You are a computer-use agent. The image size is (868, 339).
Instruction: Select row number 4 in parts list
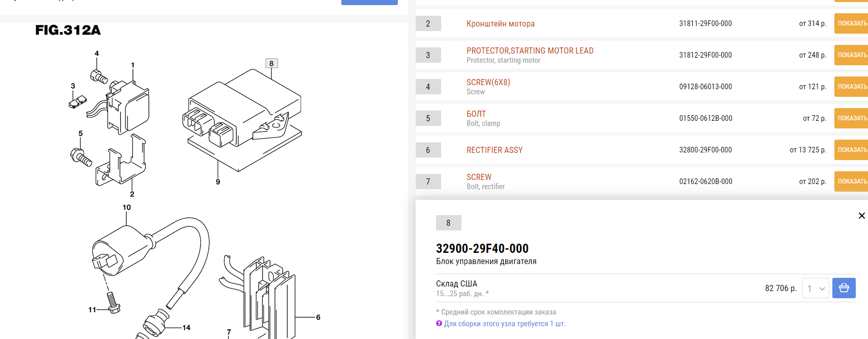click(x=428, y=87)
